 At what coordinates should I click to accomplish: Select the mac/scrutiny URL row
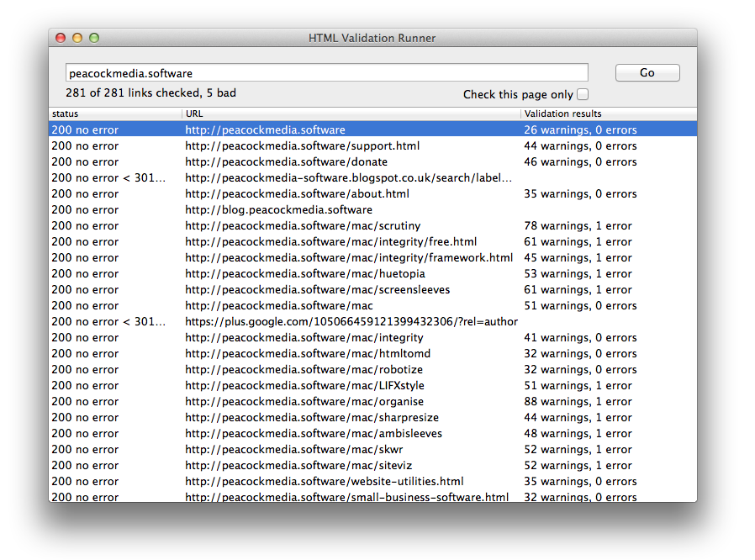tap(303, 225)
